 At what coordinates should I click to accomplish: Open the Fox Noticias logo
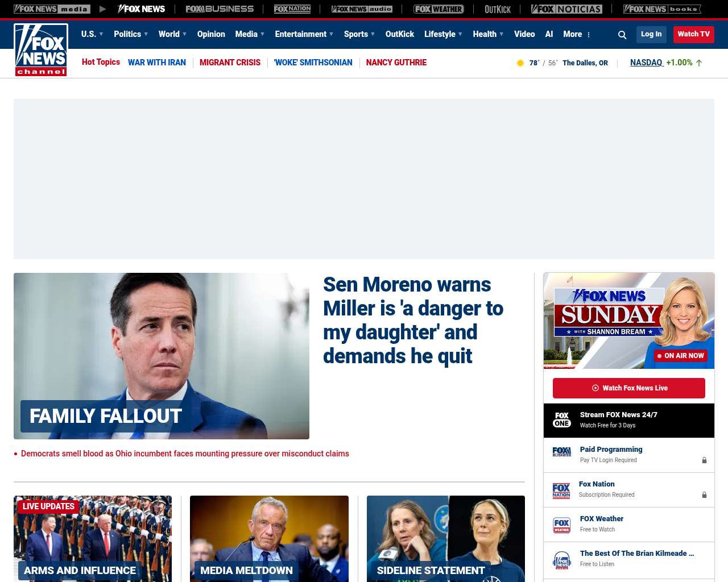tap(566, 9)
